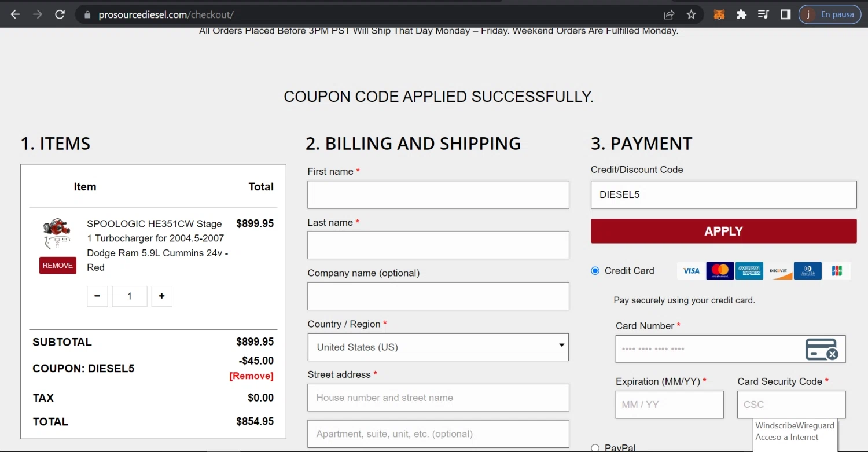Click the quantity field showing 1
This screenshot has height=452, width=868.
pyautogui.click(x=130, y=296)
